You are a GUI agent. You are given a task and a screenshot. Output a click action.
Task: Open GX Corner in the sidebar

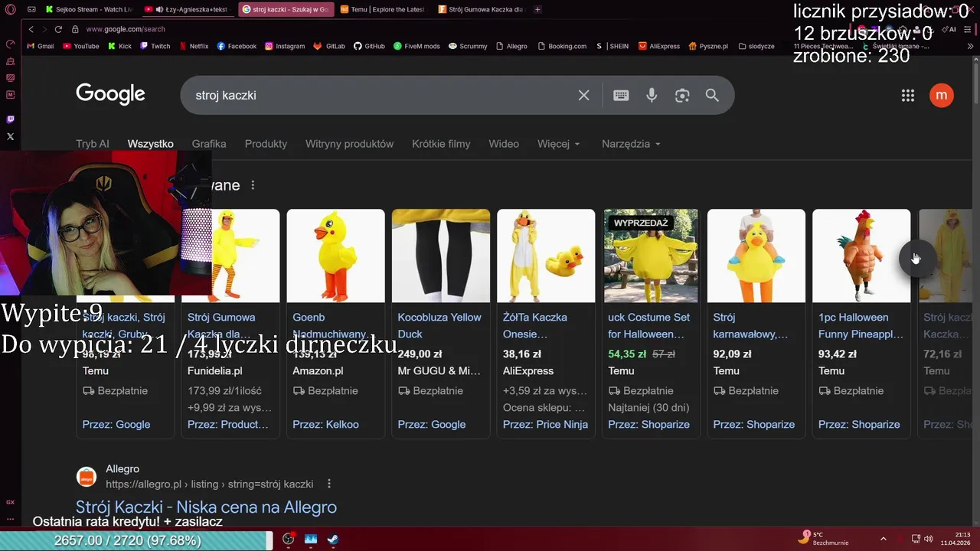point(10,502)
